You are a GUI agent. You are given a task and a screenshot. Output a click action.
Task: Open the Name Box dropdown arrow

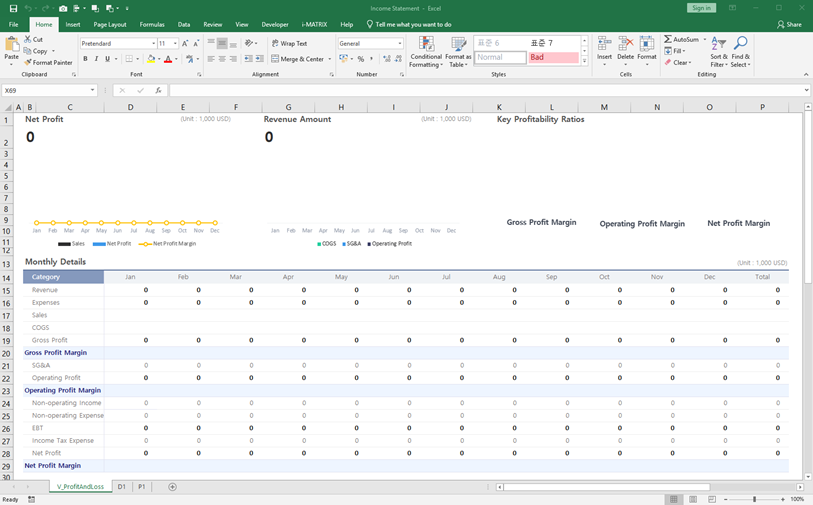(92, 90)
